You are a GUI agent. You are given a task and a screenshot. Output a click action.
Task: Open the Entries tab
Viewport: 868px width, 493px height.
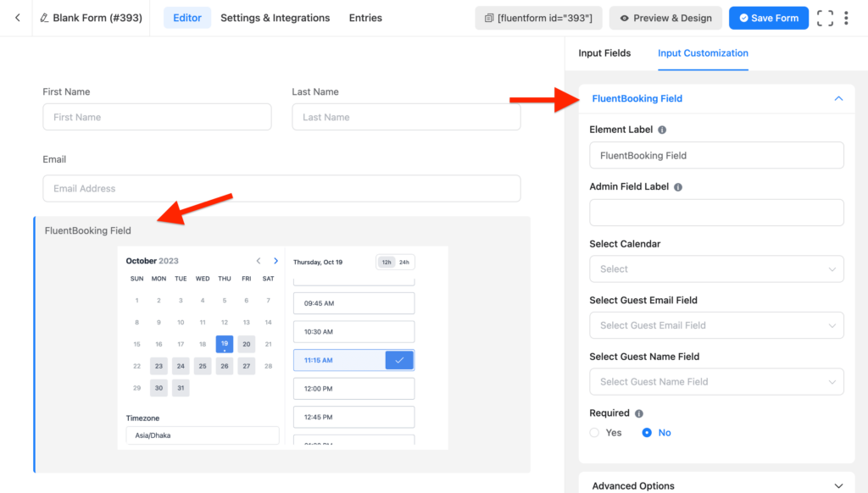click(365, 18)
